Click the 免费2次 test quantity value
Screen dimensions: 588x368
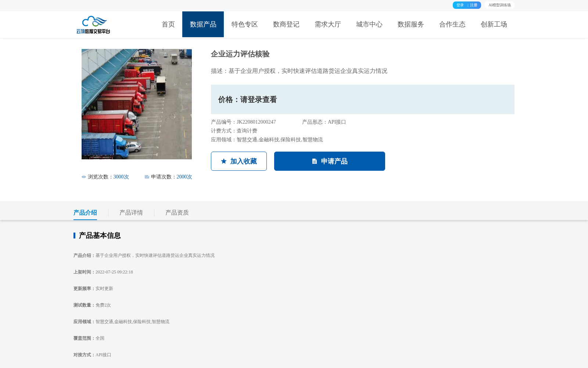click(x=103, y=305)
